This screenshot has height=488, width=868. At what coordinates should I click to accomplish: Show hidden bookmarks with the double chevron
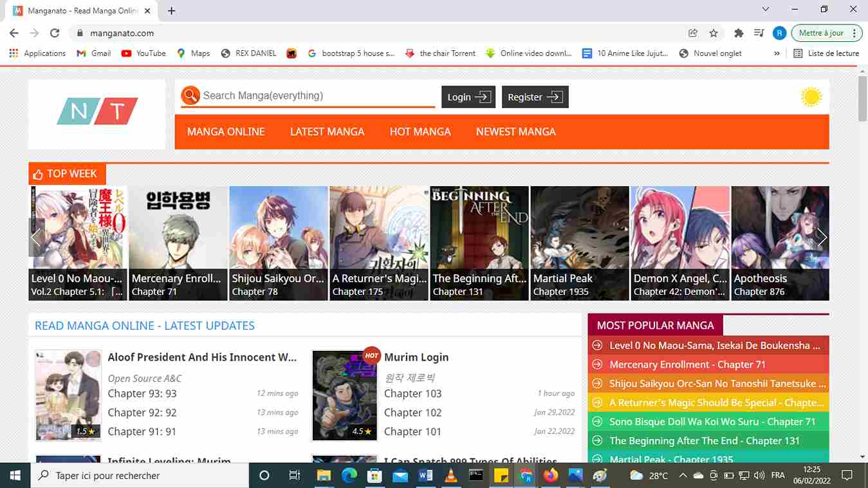click(x=777, y=53)
